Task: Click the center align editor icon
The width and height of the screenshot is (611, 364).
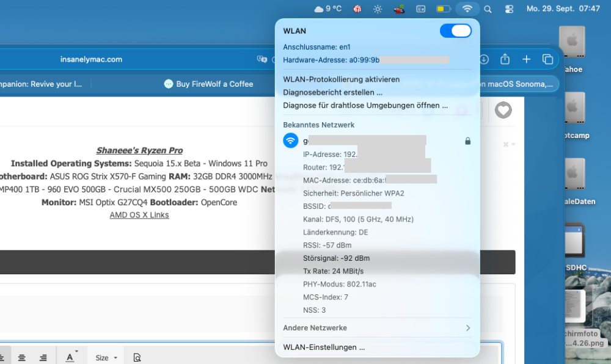Action: pyautogui.click(x=22, y=357)
